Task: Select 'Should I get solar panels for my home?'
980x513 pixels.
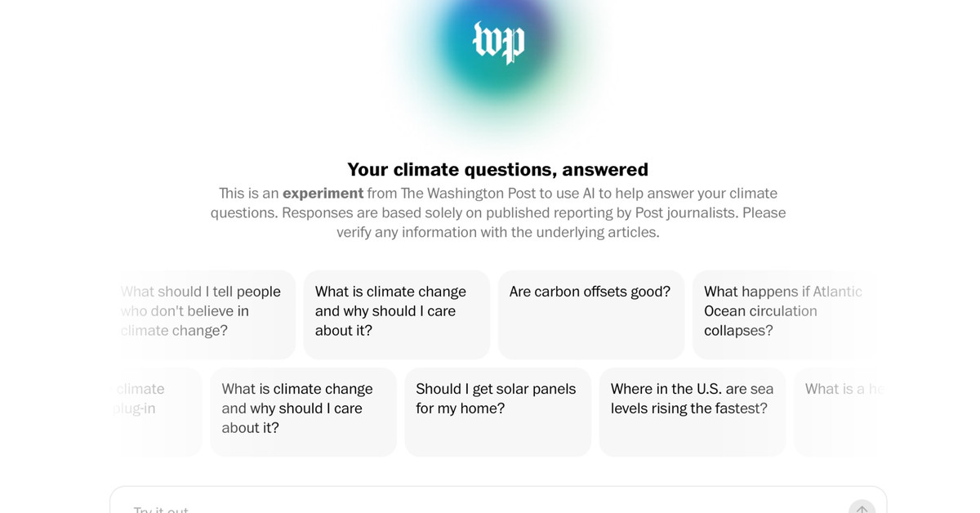Action: 497,411
